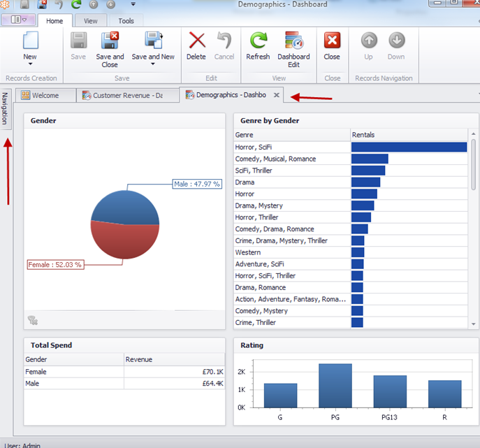Viewport: 480px width, 448px height.
Task: Expand the collapsed Navigation side panel
Action: click(x=5, y=108)
